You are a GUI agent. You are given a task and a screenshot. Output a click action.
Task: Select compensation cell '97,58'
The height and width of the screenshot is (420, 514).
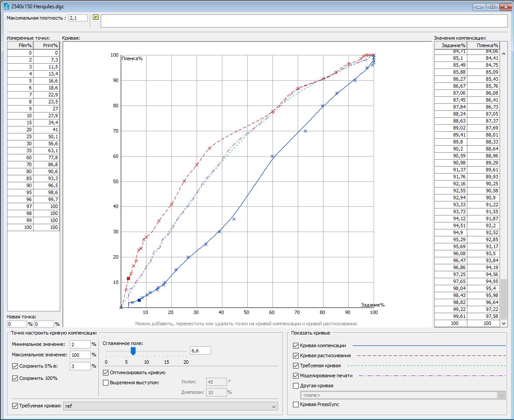483,316
